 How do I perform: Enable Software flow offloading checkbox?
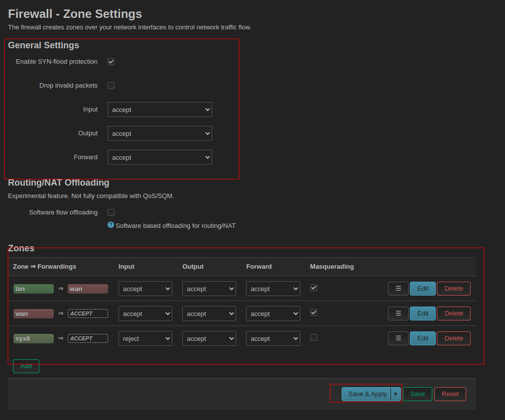111,212
